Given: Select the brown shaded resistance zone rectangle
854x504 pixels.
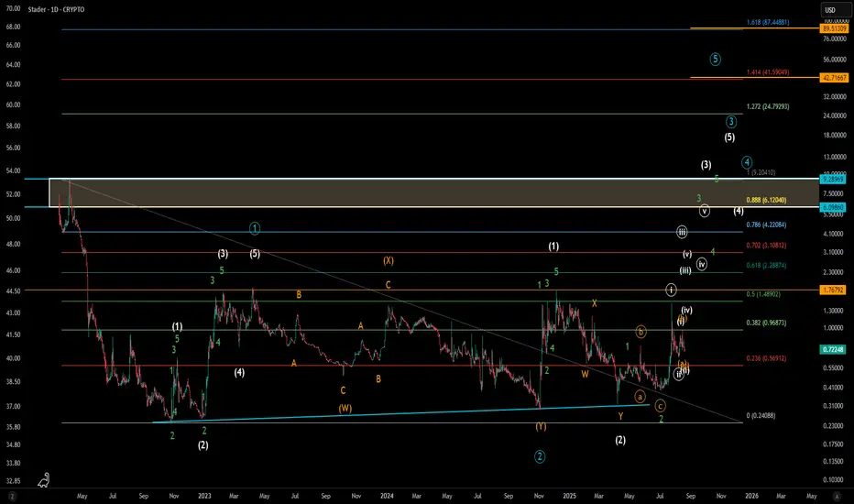Looking at the screenshot, I should pyautogui.click(x=433, y=192).
